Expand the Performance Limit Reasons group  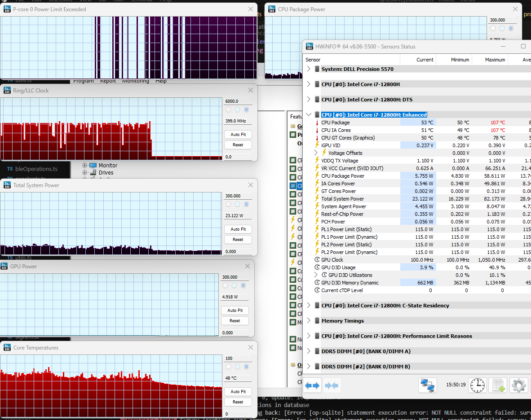tap(308, 336)
